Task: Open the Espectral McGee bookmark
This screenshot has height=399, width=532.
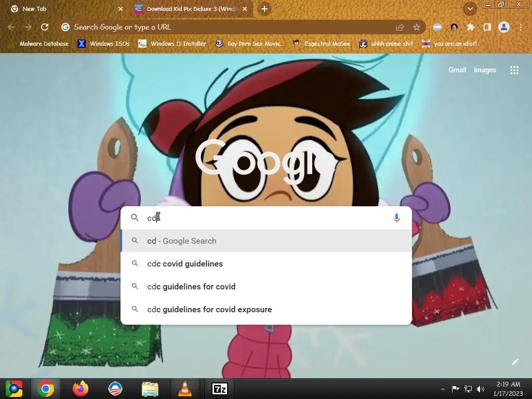Action: click(321, 44)
